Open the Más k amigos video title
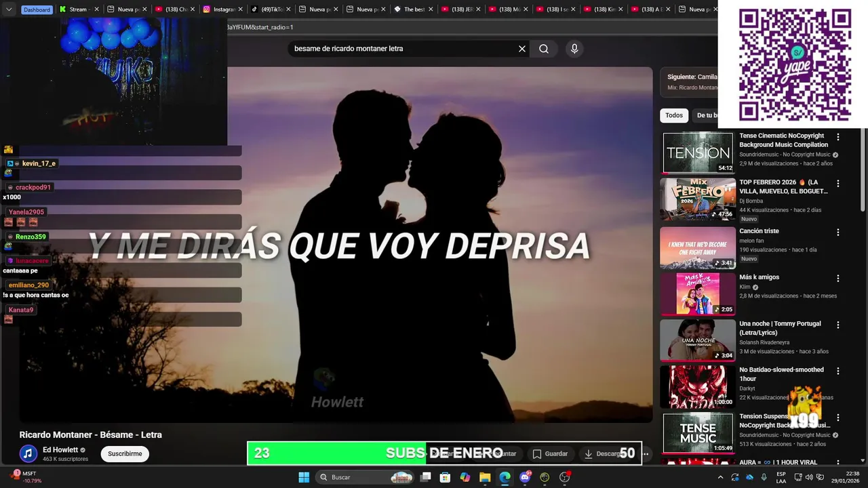This screenshot has height=488, width=868. coord(759,277)
